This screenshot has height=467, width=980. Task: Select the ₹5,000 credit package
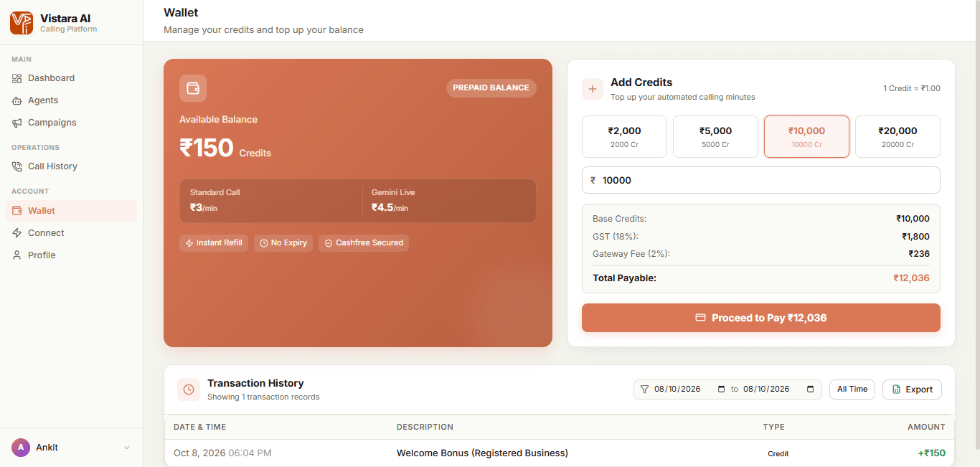point(715,137)
